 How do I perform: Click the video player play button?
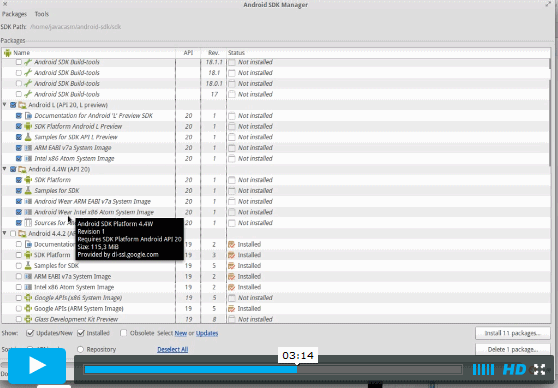pos(37,366)
